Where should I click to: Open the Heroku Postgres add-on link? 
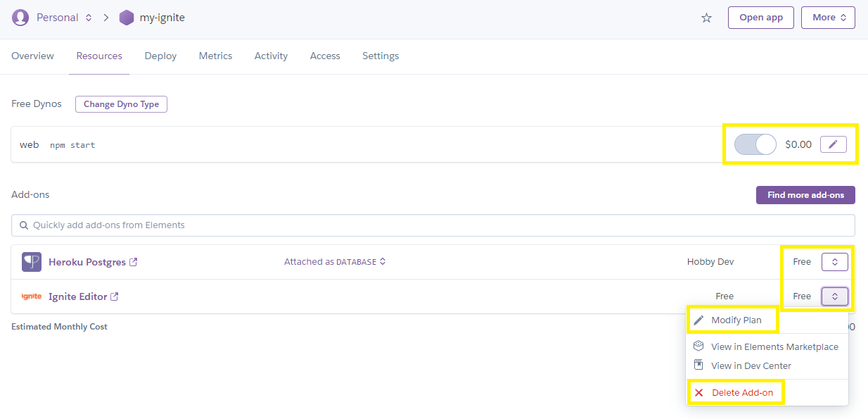[x=87, y=262]
